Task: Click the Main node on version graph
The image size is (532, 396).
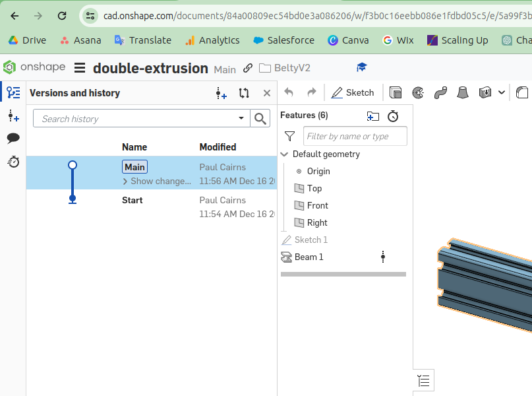Action: 73,165
